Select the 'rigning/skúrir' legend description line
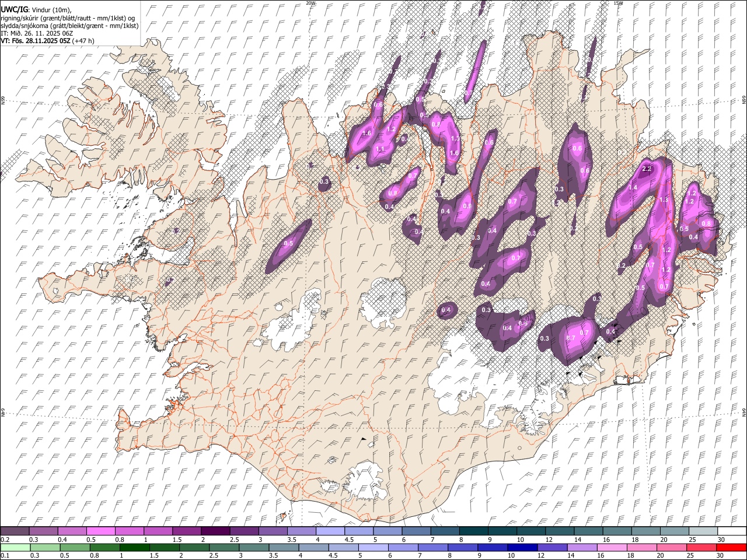Viewport: 747px width, 560px height. point(69,17)
